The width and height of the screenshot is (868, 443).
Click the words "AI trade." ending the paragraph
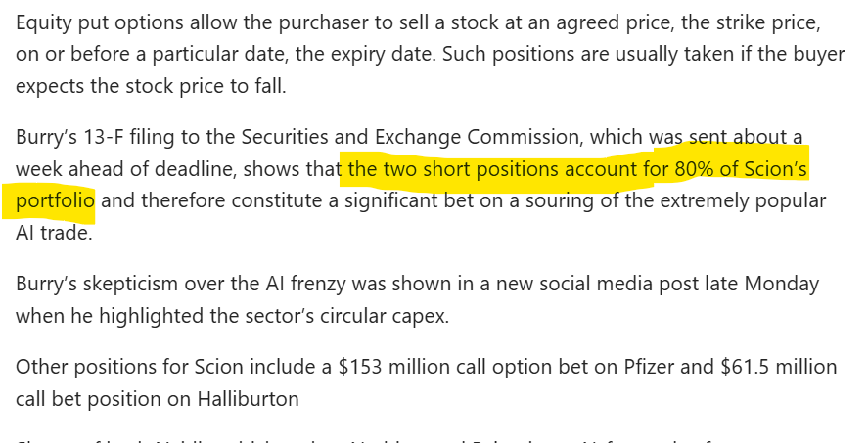click(x=52, y=234)
